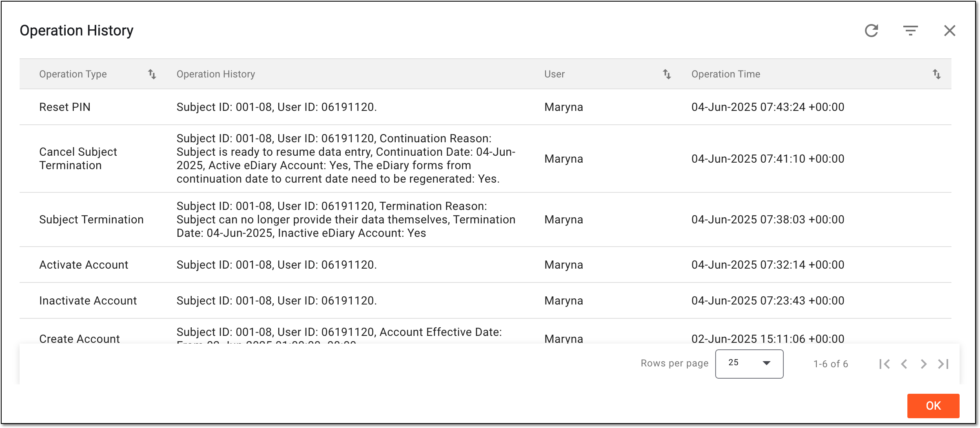Select the Activate Account operation cell
The height and width of the screenshot is (428, 980).
click(84, 265)
